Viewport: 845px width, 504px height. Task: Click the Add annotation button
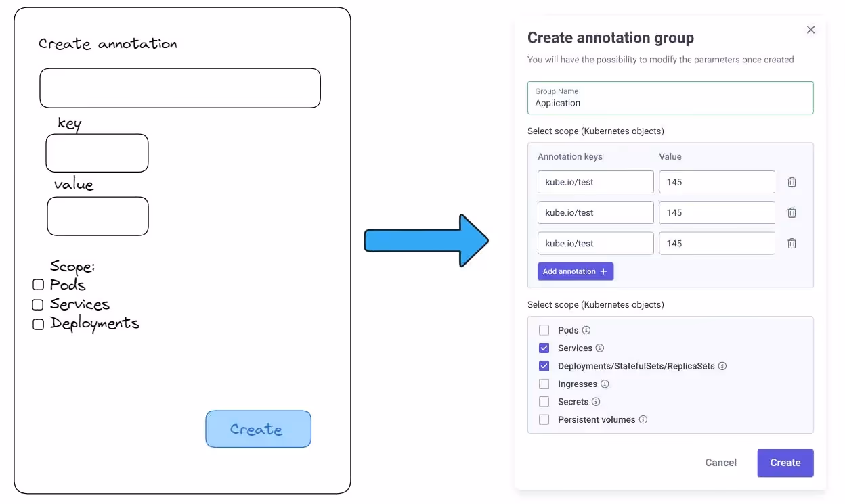click(x=576, y=271)
